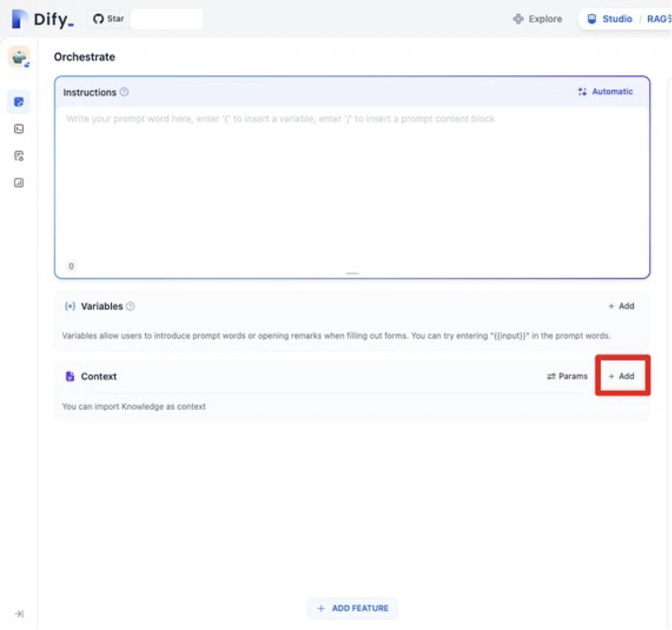Click the ADD FEATURE button
672x630 pixels.
tap(352, 608)
